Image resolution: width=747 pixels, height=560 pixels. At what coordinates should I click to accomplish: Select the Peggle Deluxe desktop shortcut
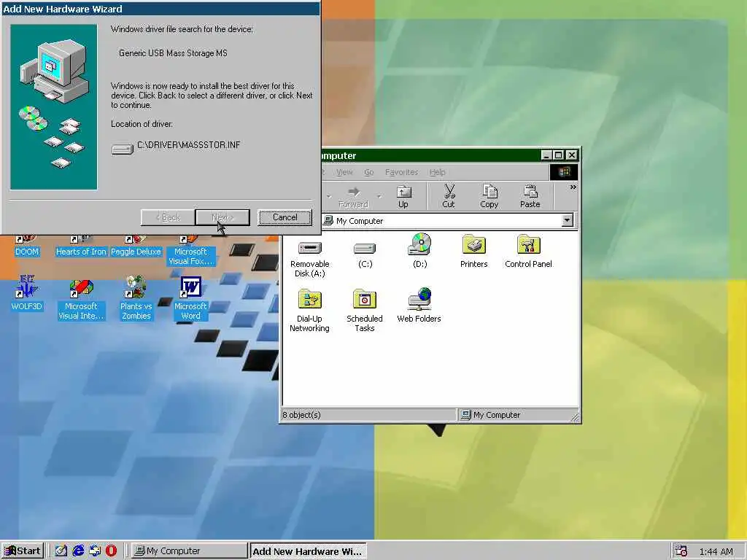click(x=136, y=246)
